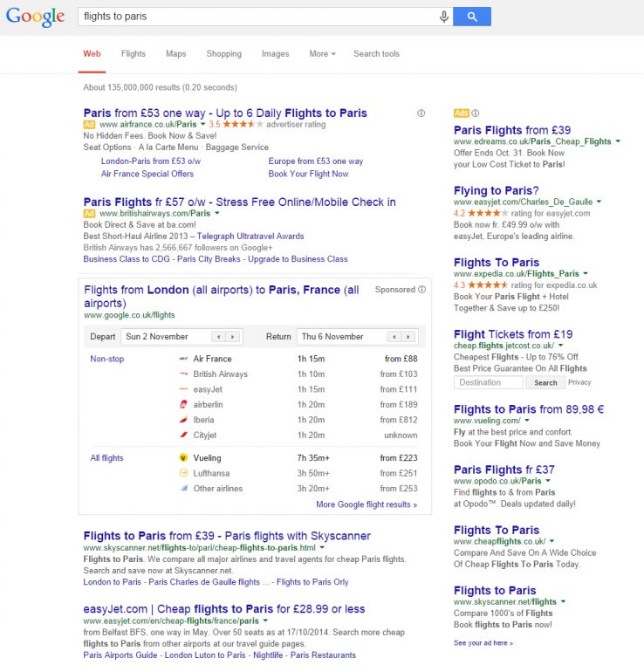644x672 pixels.
Task: Open dropdown arrow next to airfrance.co.uk URL
Action: coord(203,125)
